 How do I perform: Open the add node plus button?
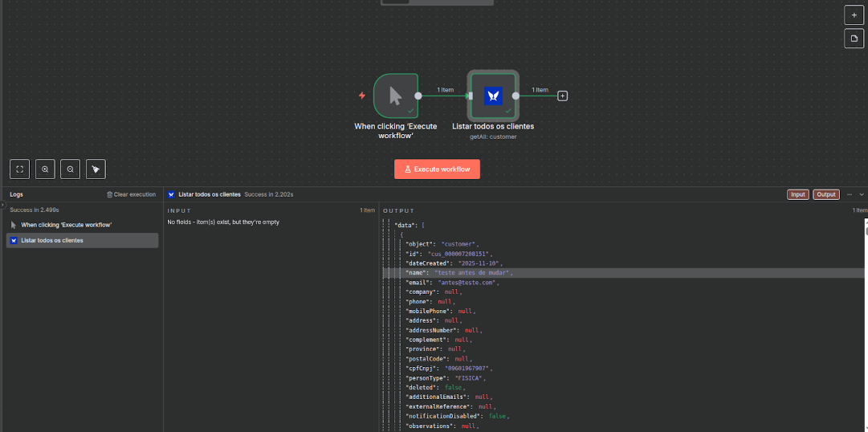854,15
